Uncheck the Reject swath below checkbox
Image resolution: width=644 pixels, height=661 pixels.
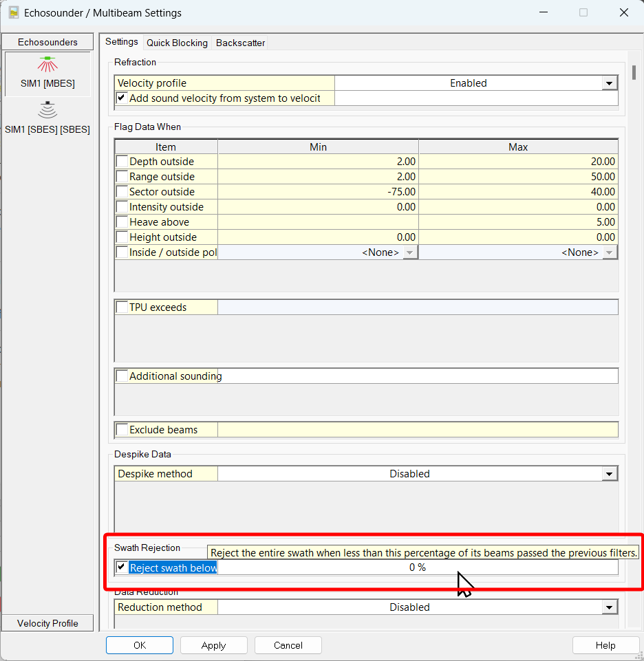pyautogui.click(x=122, y=567)
